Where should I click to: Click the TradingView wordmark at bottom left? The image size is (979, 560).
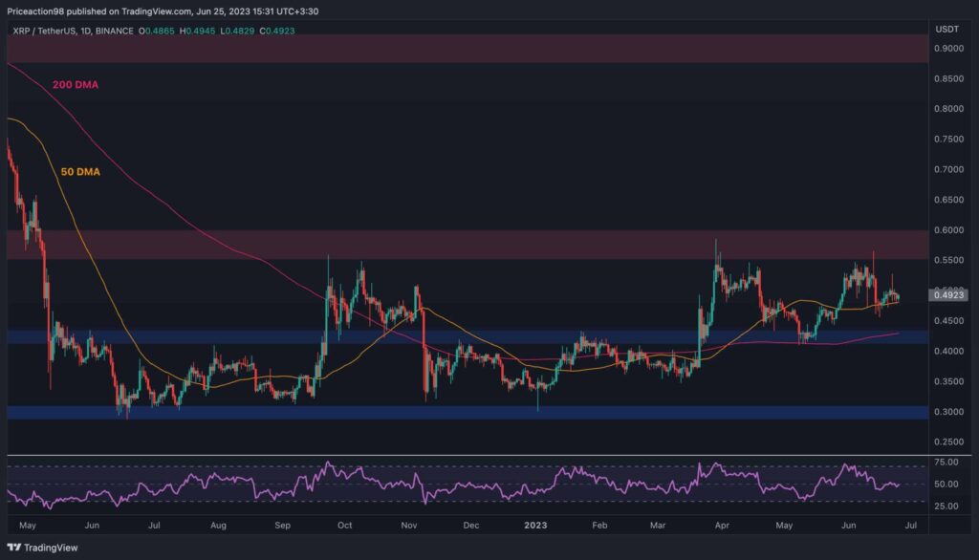[51, 548]
